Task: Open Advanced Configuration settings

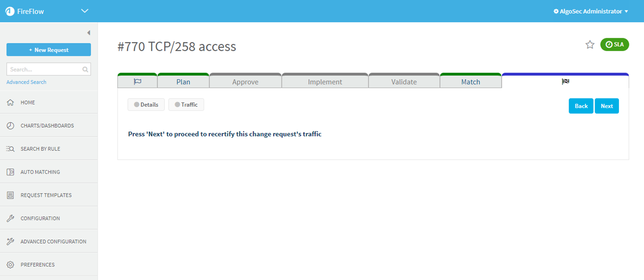Action: 53,241
